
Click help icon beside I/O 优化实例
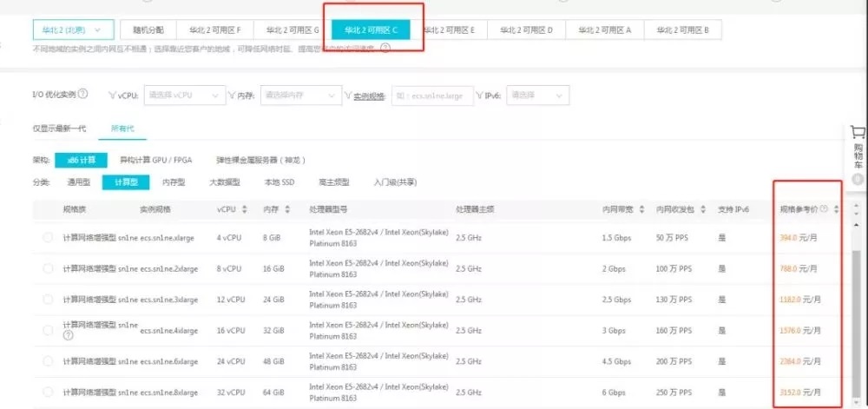82,94
